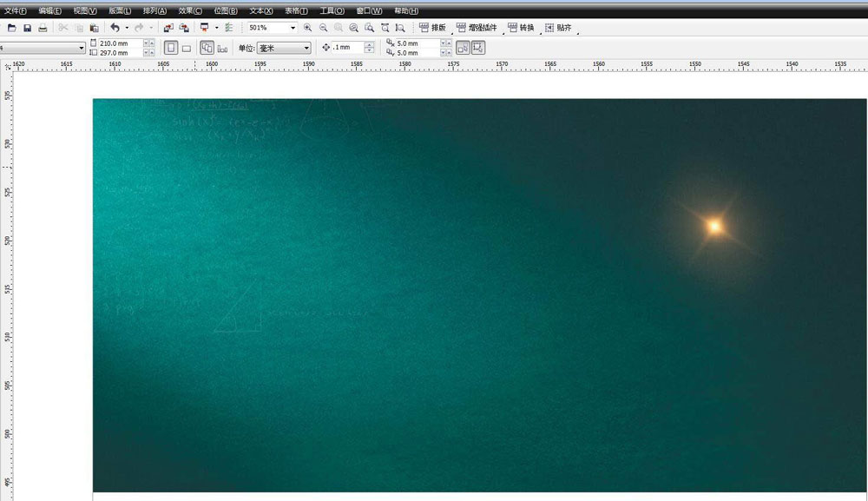Expand the redo history dropdown arrow
This screenshot has width=868, height=501.
(x=150, y=28)
